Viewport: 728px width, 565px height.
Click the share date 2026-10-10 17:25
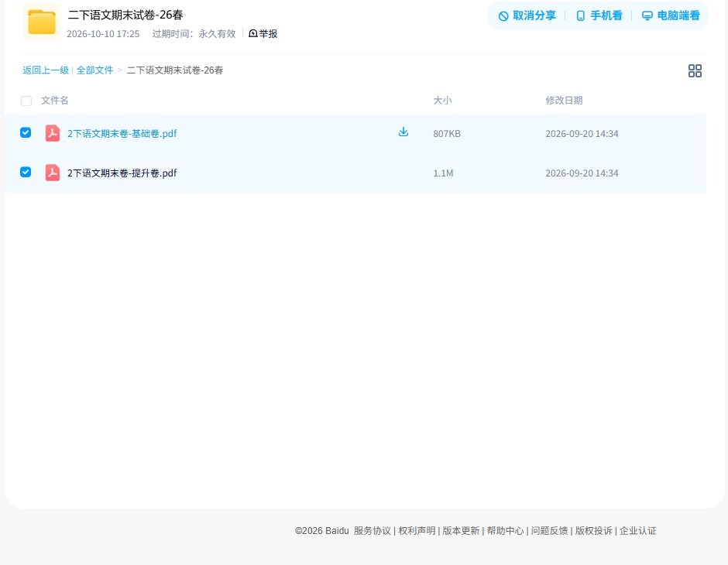click(103, 34)
